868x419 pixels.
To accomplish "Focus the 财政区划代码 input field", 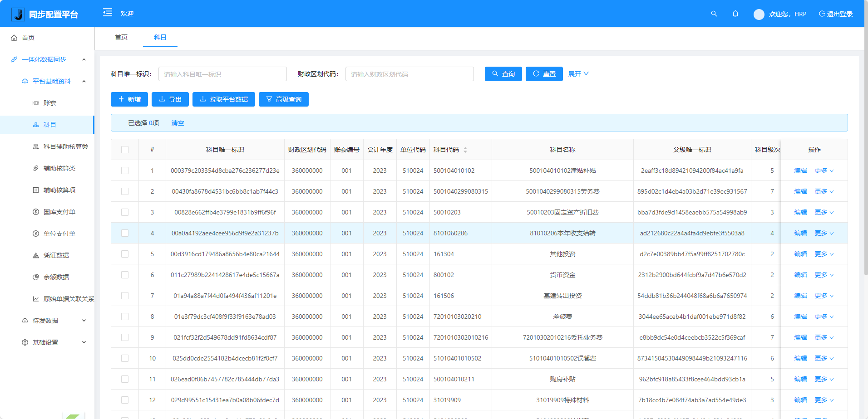I will click(409, 74).
